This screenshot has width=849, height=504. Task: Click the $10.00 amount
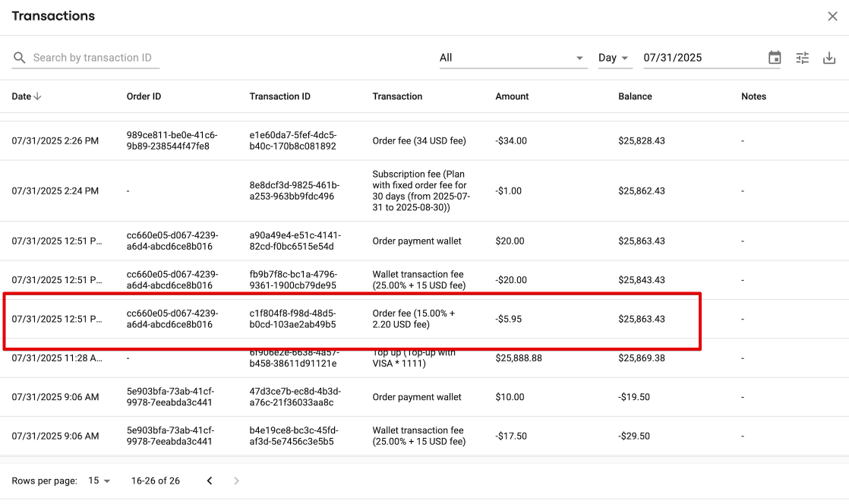(x=510, y=397)
